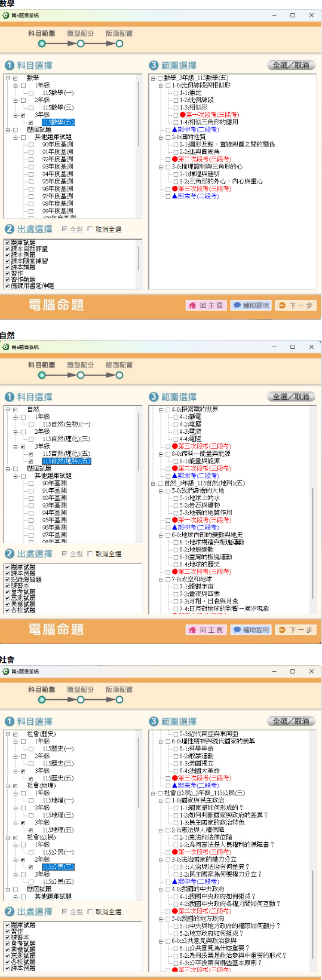Collapse 1-0:國家與民主政治 in 社會 range tree
The width and height of the screenshot is (322, 980).
(160, 800)
